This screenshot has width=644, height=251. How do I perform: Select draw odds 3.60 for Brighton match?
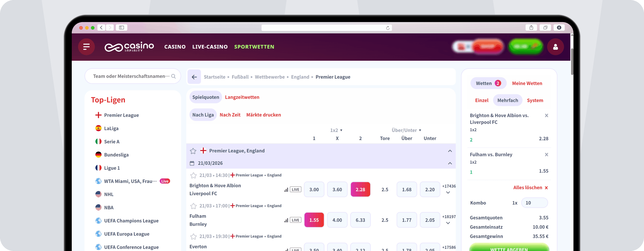point(337,190)
